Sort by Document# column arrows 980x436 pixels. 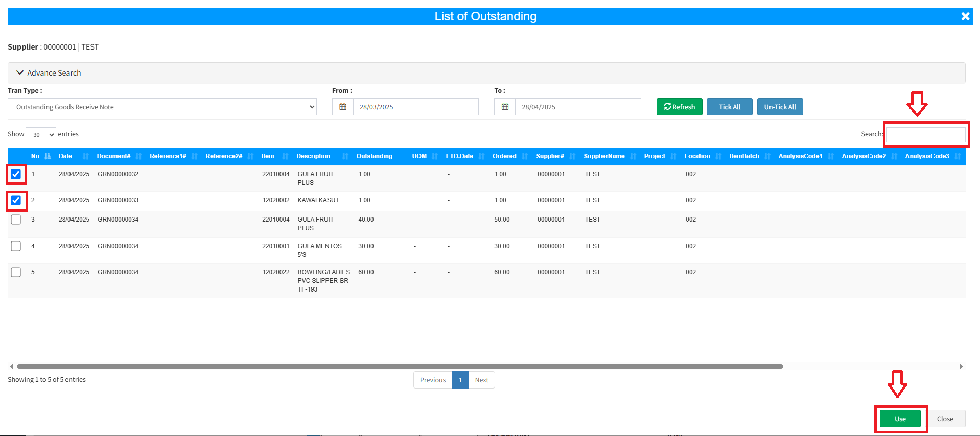tap(138, 156)
